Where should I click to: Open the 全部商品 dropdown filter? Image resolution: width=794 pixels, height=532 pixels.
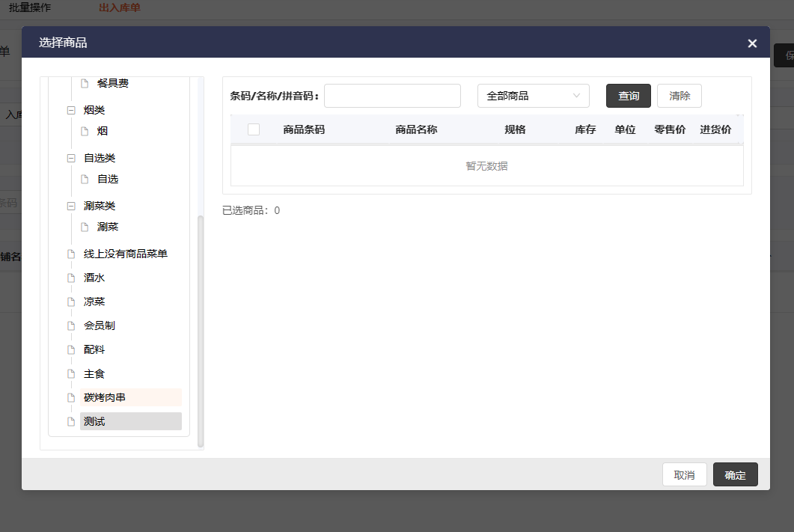533,96
